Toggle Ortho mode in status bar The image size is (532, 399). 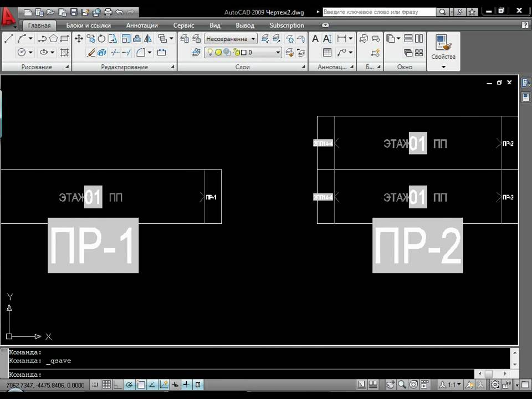tap(117, 385)
